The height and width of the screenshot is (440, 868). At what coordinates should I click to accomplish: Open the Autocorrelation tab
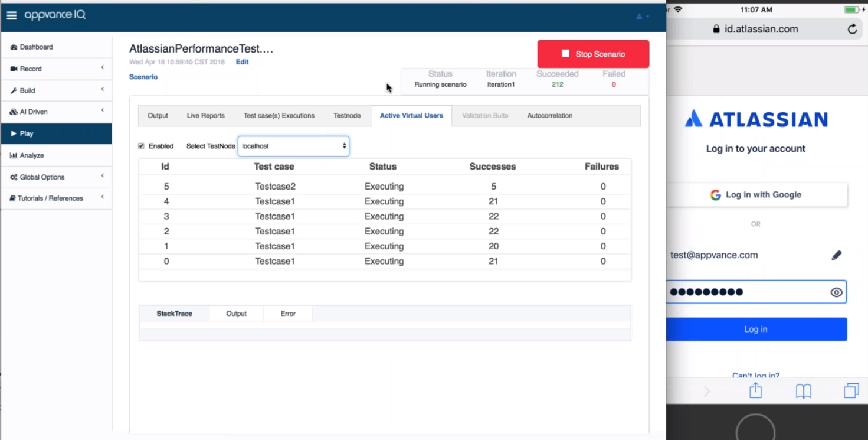click(x=550, y=116)
